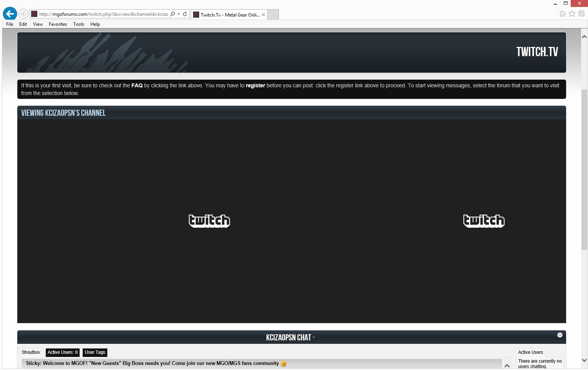Refresh the page with reload icon
Viewport: 588px width, 370px height.
(x=185, y=14)
